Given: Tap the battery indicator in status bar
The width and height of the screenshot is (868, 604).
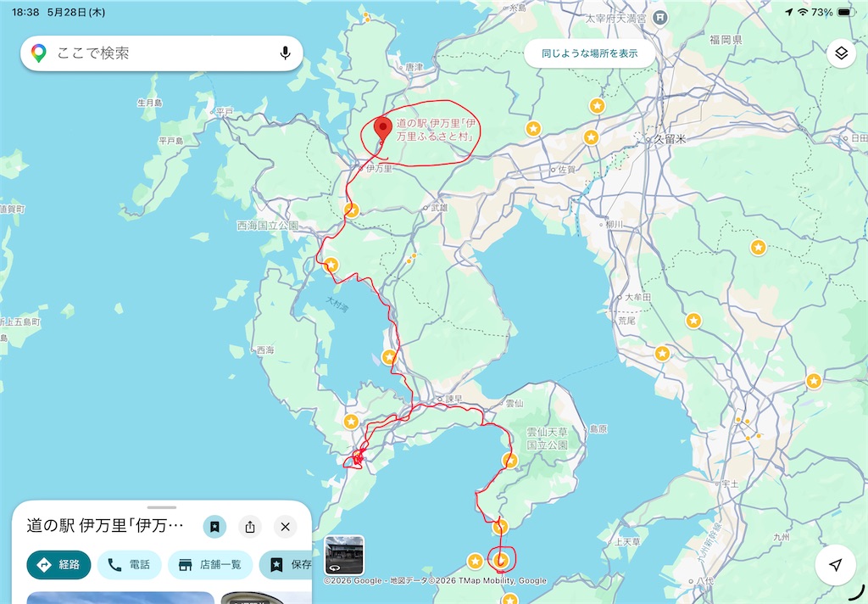Looking at the screenshot, I should tap(847, 12).
